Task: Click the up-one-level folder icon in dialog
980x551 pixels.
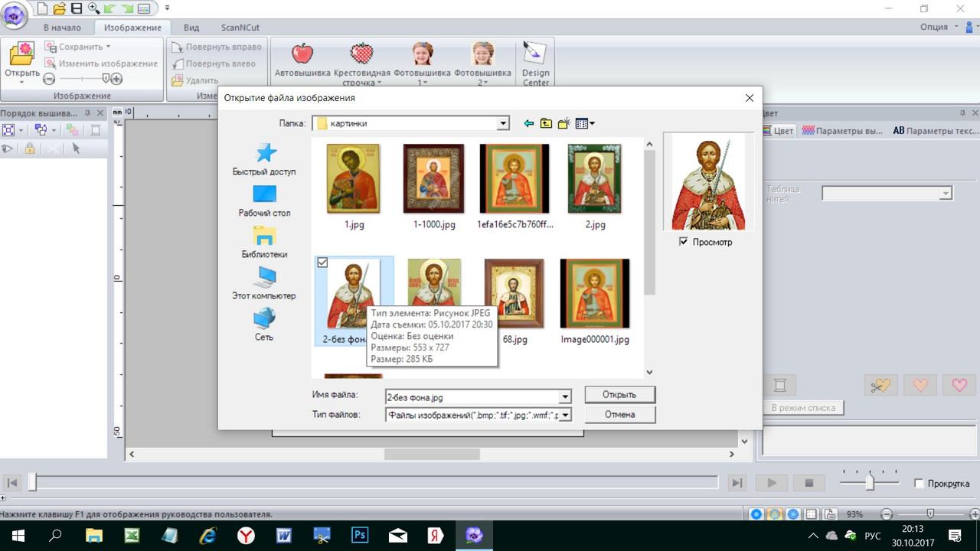Action: coord(546,123)
